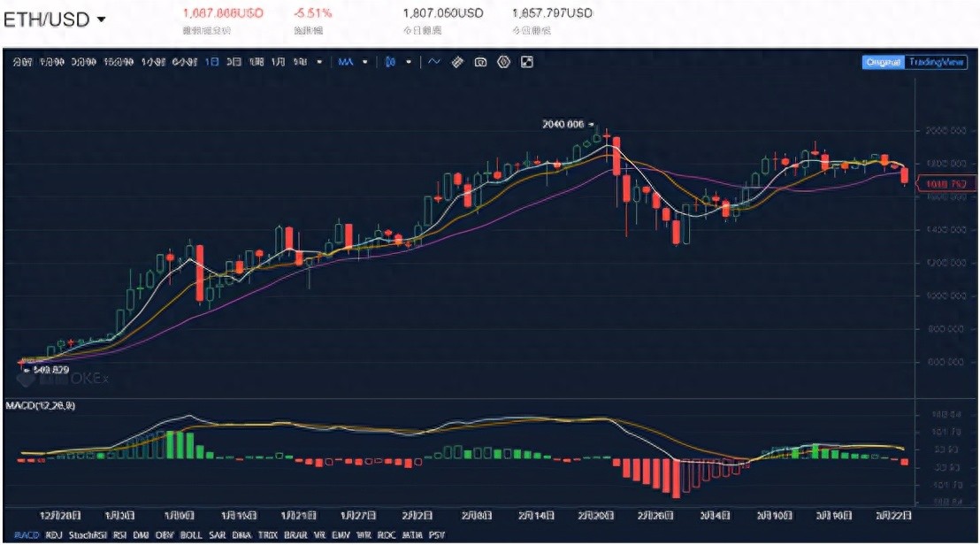Click the 12月28日 date label on time axis
Screen dimensions: 980x545
60,516
